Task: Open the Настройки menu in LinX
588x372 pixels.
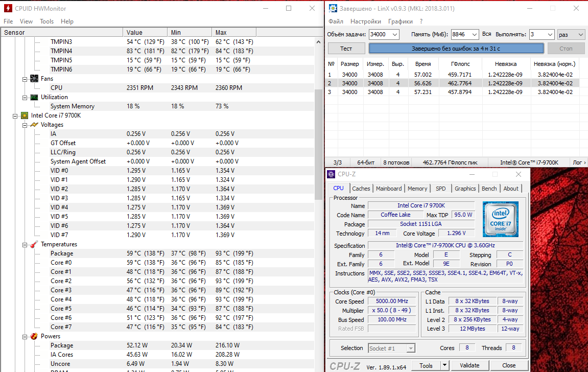Action: pos(366,21)
